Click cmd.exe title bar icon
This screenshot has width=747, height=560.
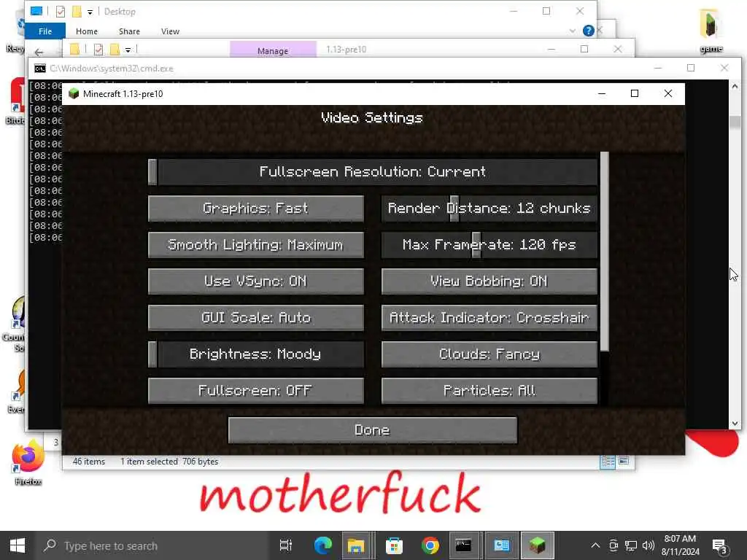click(40, 69)
